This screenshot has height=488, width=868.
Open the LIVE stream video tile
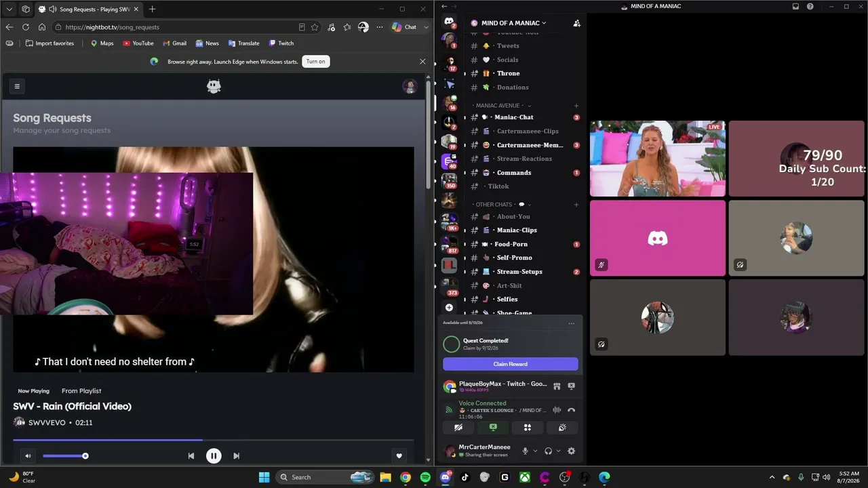click(658, 159)
